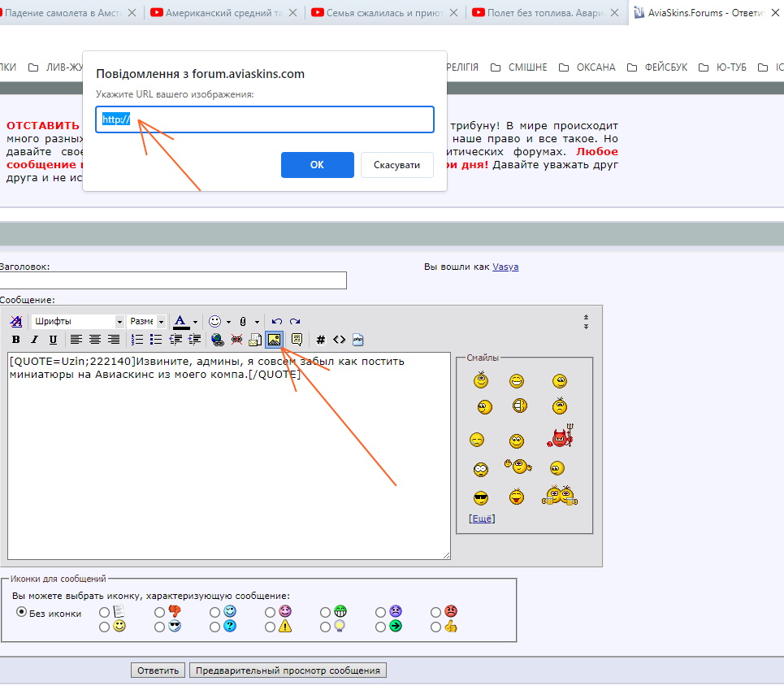The width and height of the screenshot is (784, 690).
Task: Select the thumbs up post icon radio
Action: pyautogui.click(x=435, y=627)
